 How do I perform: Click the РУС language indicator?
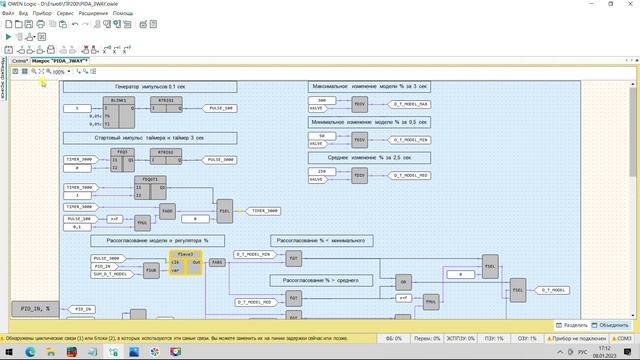[x=582, y=352]
